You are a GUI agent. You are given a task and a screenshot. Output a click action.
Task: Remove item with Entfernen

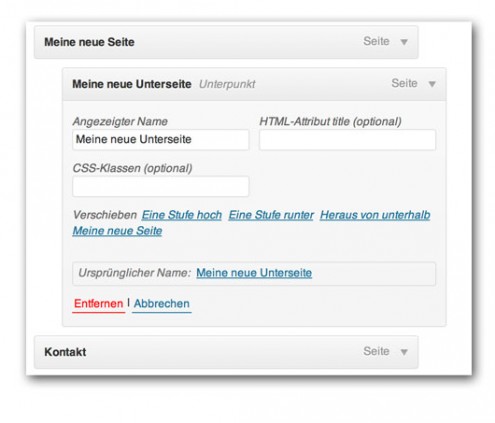click(x=98, y=304)
